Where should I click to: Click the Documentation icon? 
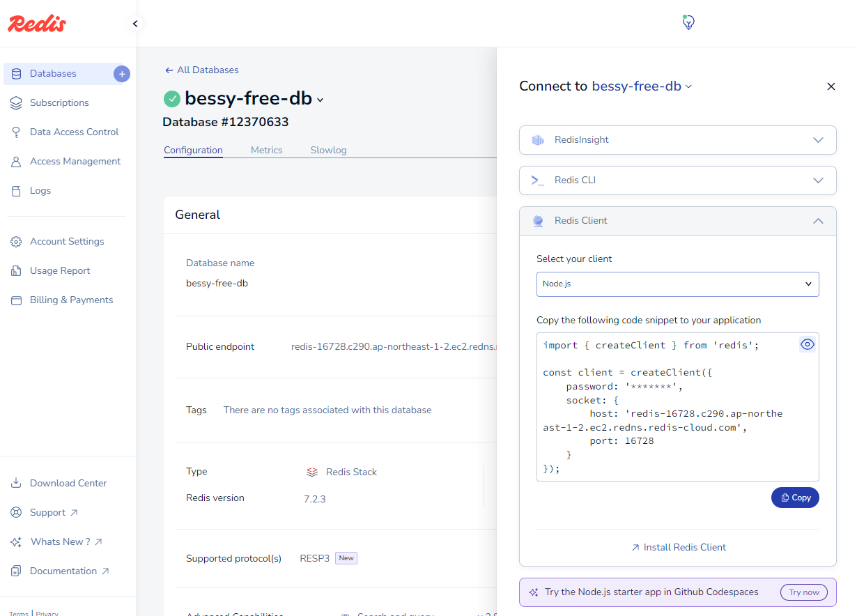tap(16, 571)
